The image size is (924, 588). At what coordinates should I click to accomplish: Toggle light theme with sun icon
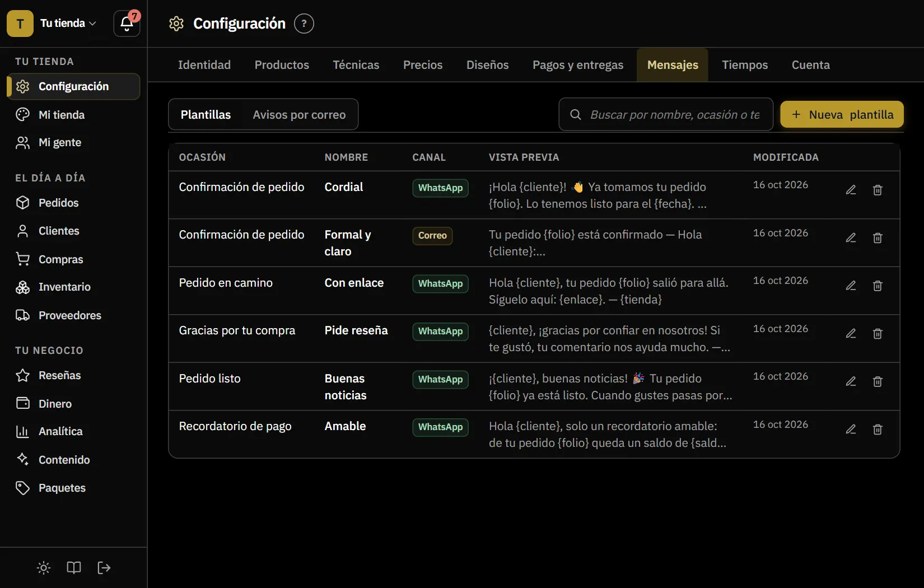click(x=44, y=568)
